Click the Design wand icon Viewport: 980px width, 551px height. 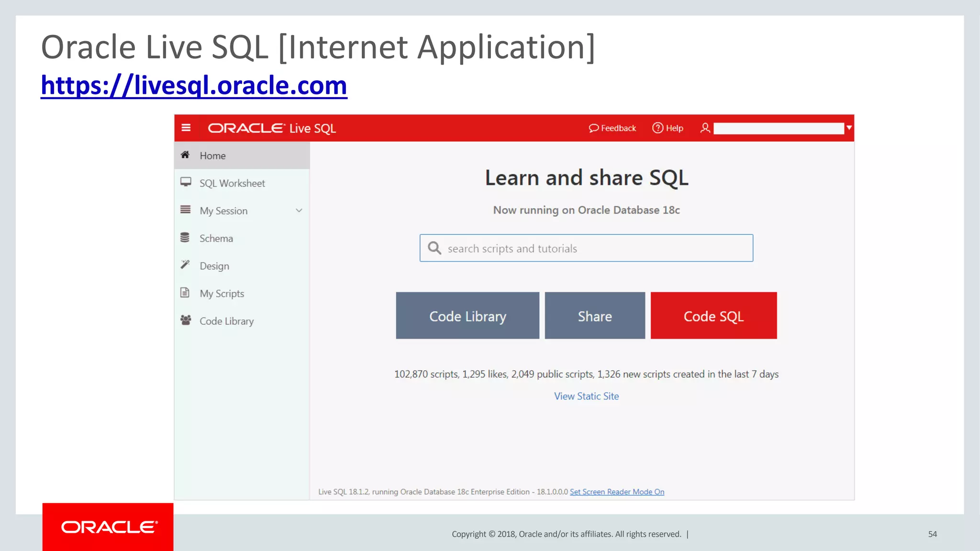pos(185,264)
